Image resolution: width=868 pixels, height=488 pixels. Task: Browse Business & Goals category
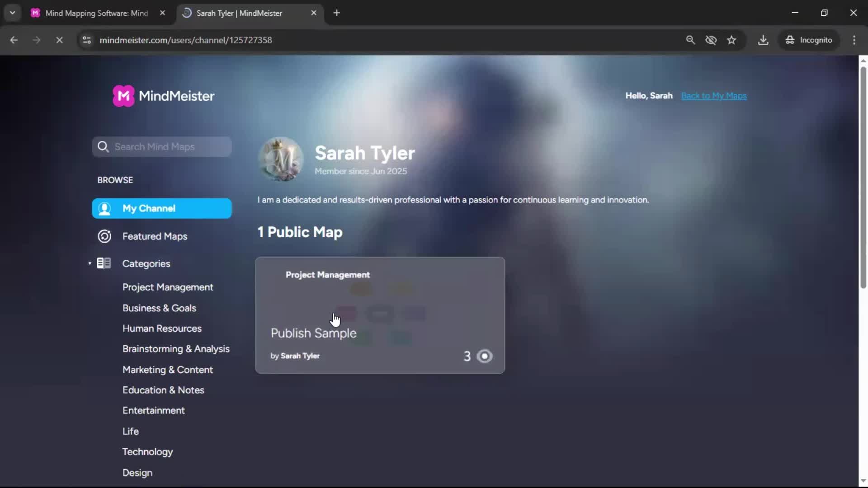point(159,308)
